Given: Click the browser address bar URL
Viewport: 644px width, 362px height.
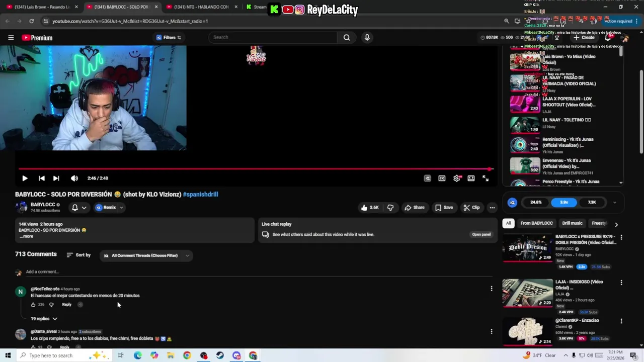Looking at the screenshot, I should (130, 21).
